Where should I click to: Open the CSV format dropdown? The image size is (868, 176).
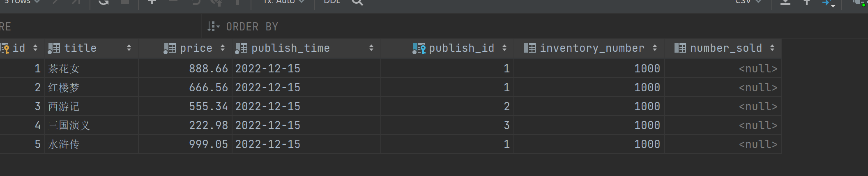pos(748,2)
